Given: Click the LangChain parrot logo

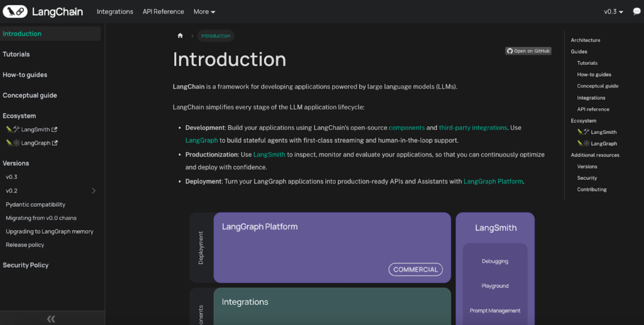Looking at the screenshot, I should [15, 11].
